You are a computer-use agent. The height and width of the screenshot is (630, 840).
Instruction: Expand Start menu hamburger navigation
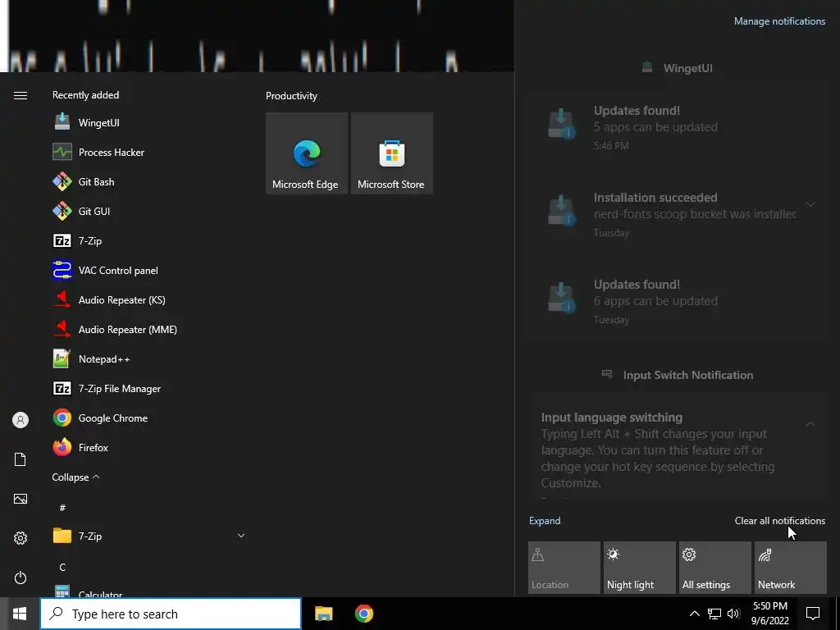tap(21, 95)
